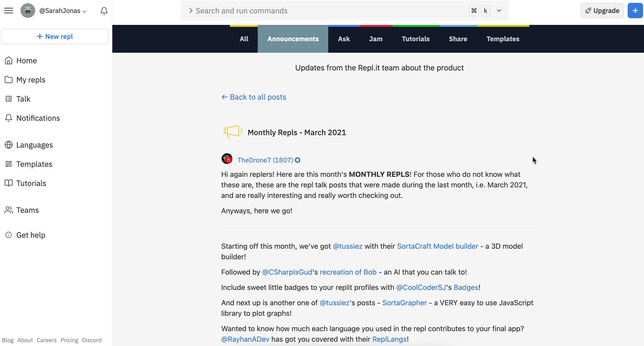The image size is (644, 346).
Task: Click the Languages globe icon
Action: point(9,145)
